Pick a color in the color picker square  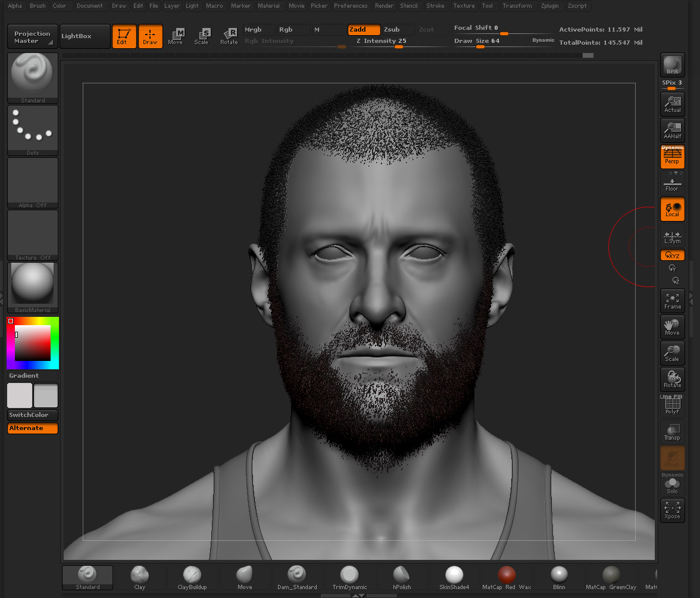(33, 342)
